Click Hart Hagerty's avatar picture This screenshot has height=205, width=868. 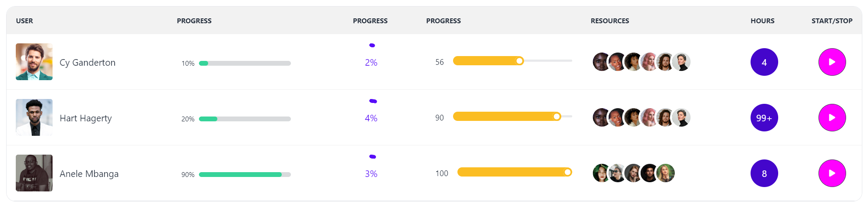tap(34, 117)
